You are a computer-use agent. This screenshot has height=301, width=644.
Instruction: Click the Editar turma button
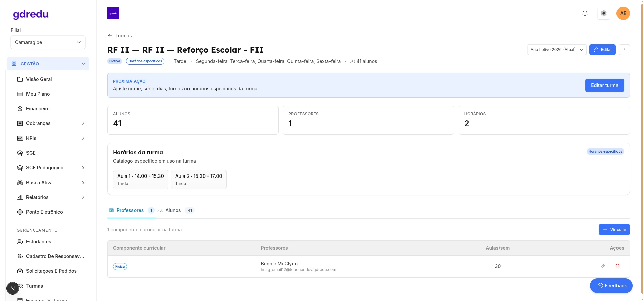(x=604, y=85)
